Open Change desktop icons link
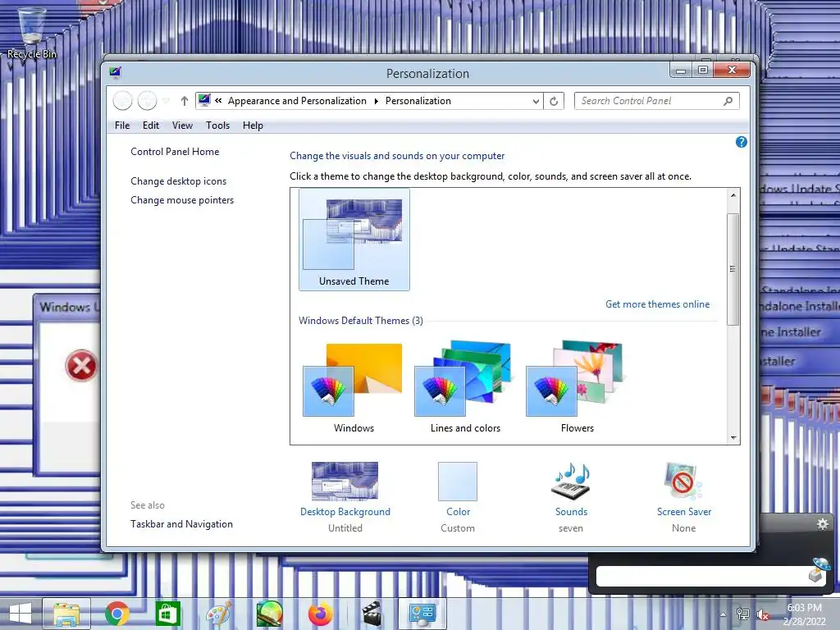The height and width of the screenshot is (630, 840). [x=178, y=181]
